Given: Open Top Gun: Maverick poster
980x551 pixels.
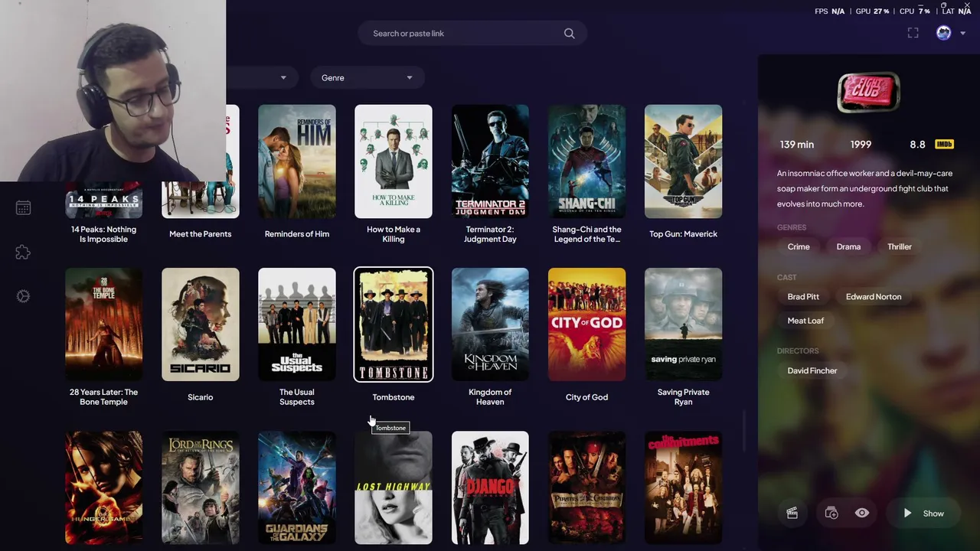Looking at the screenshot, I should pos(683,161).
